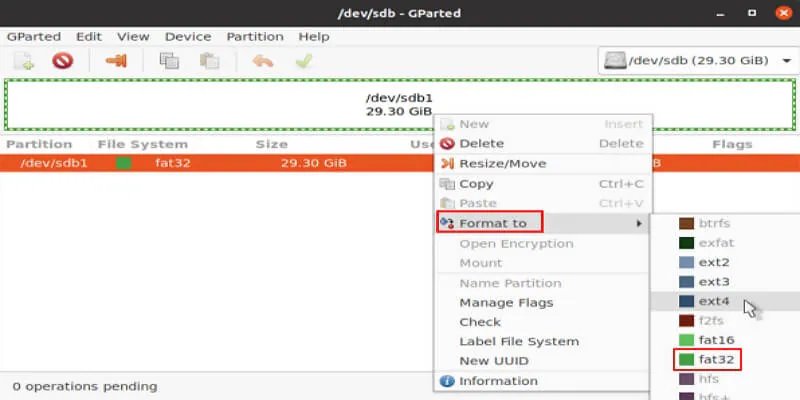Open Information from the context menu
The width and height of the screenshot is (800, 400).
click(543, 381)
